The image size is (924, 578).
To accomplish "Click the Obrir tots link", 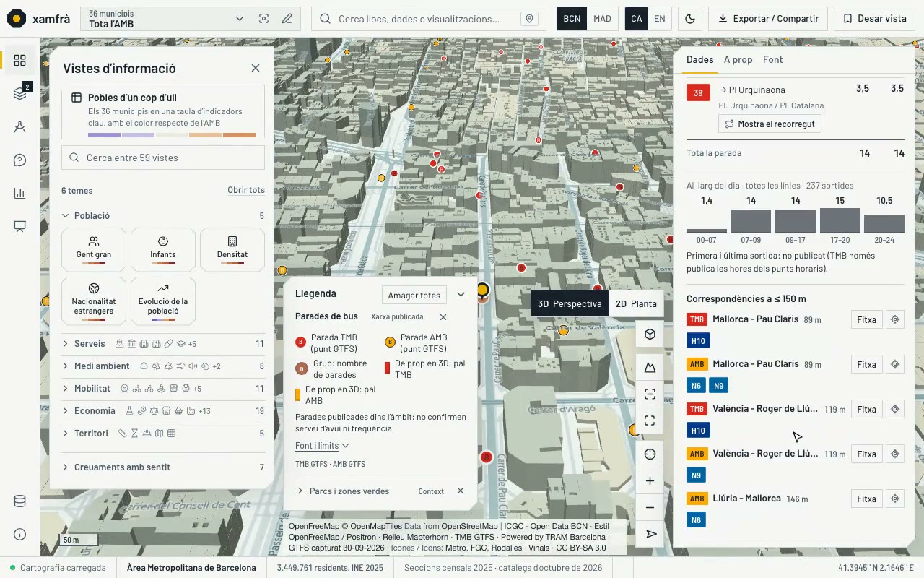I will [x=246, y=191].
